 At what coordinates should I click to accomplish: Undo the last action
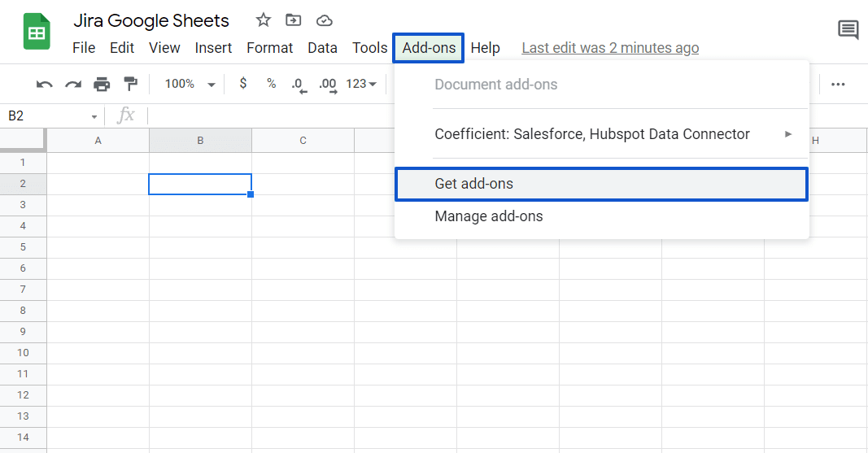44,85
